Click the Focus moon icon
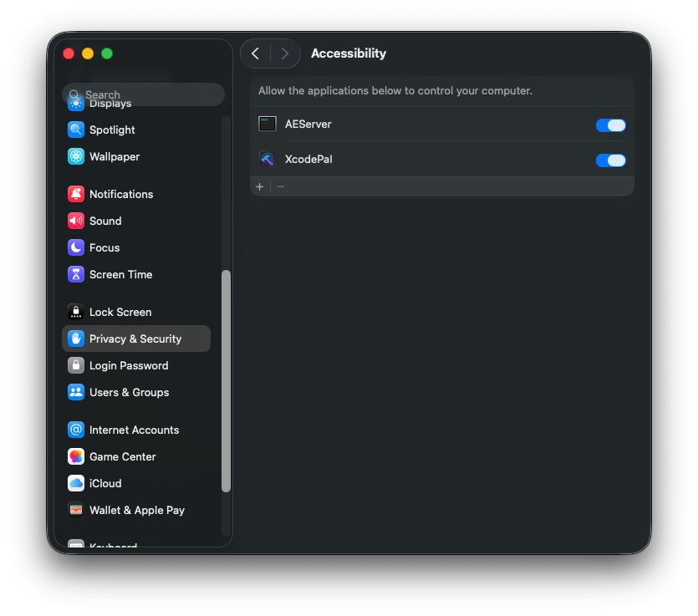The height and width of the screenshot is (616, 698). 76,247
